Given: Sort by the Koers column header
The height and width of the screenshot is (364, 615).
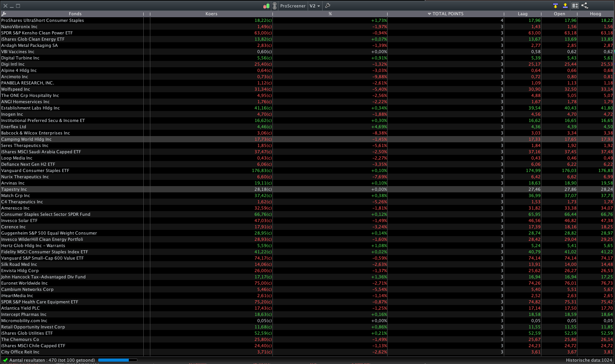Looking at the screenshot, I should click(211, 14).
